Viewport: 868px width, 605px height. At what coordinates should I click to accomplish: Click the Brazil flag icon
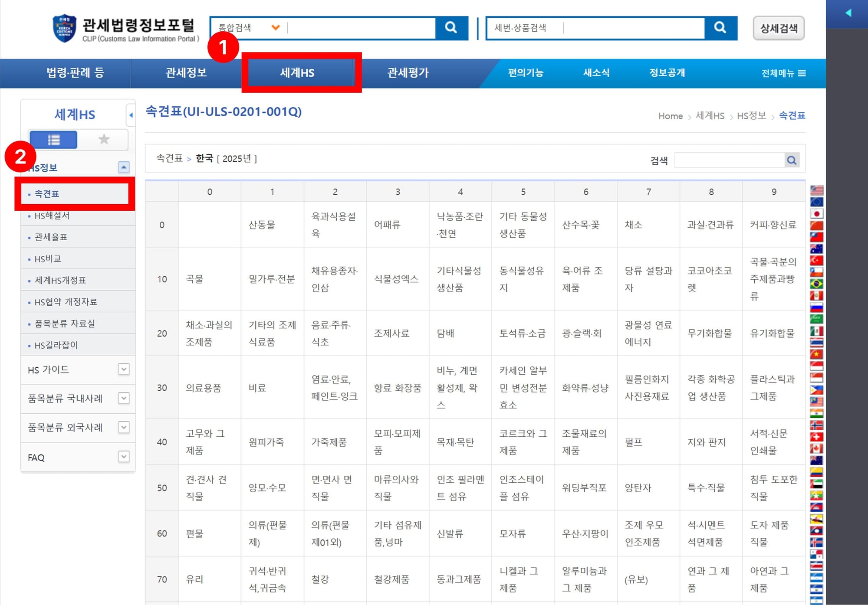point(817,283)
